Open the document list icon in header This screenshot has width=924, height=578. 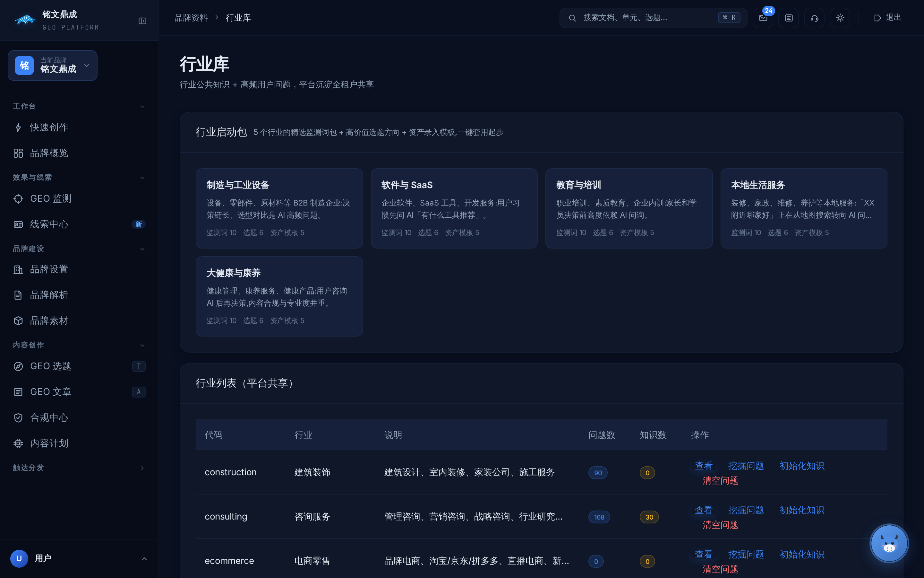point(789,18)
